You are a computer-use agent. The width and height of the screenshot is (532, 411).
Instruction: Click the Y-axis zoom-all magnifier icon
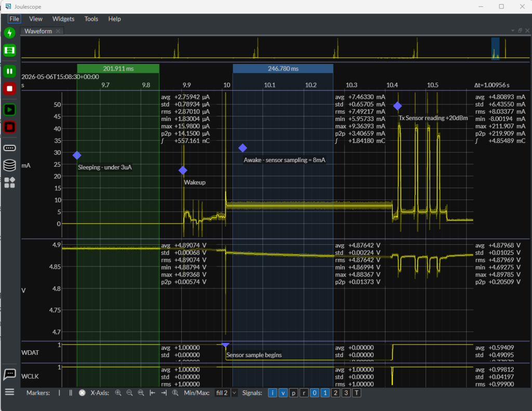pyautogui.click(x=176, y=393)
